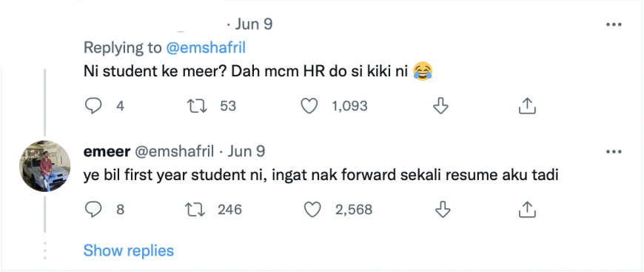Like the tweet with 1,093 likes
Screen dimensions: 644x272
pyautogui.click(x=309, y=107)
